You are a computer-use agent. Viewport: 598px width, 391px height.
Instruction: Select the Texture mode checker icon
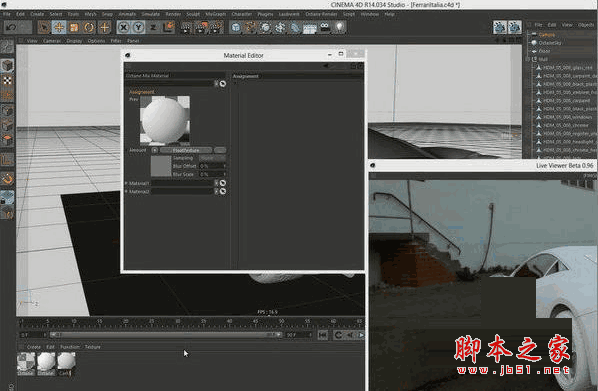pos(7,80)
